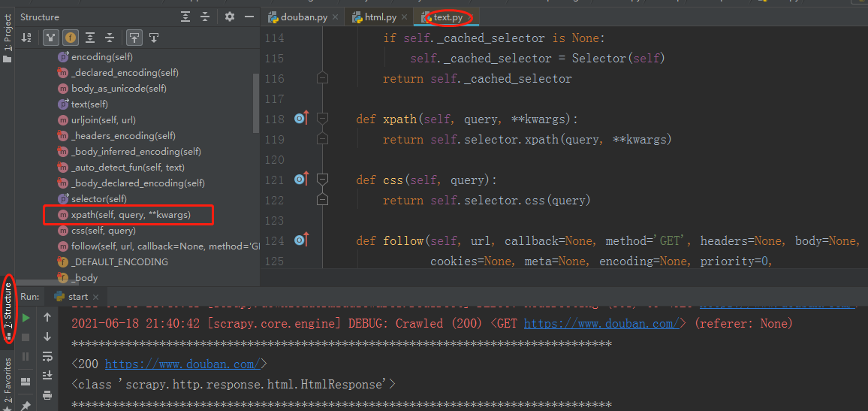Select _headers_encoding(self) method
The height and width of the screenshot is (411, 868).
click(116, 136)
